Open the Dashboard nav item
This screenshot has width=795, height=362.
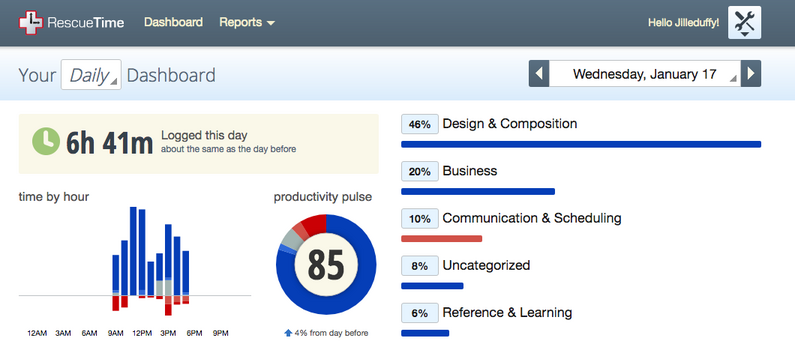(x=173, y=22)
